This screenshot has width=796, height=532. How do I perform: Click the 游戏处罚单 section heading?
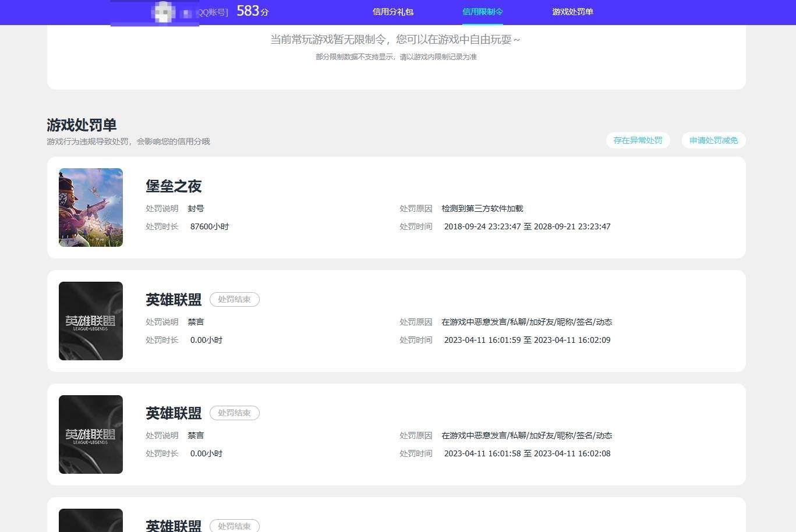(82, 125)
